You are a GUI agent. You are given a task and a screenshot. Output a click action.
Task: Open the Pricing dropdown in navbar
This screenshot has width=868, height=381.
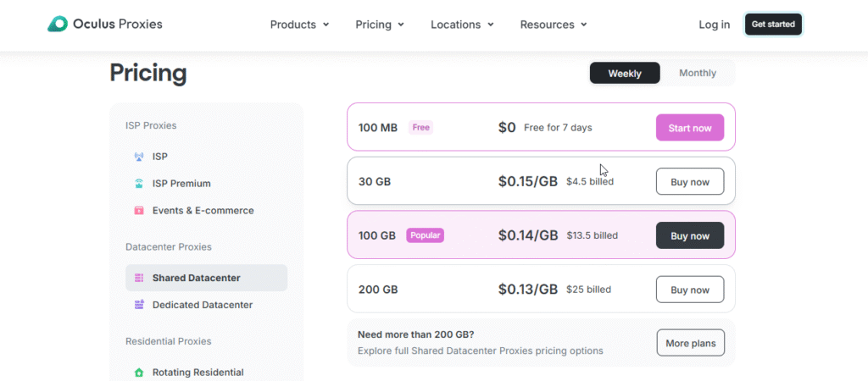[x=380, y=25]
